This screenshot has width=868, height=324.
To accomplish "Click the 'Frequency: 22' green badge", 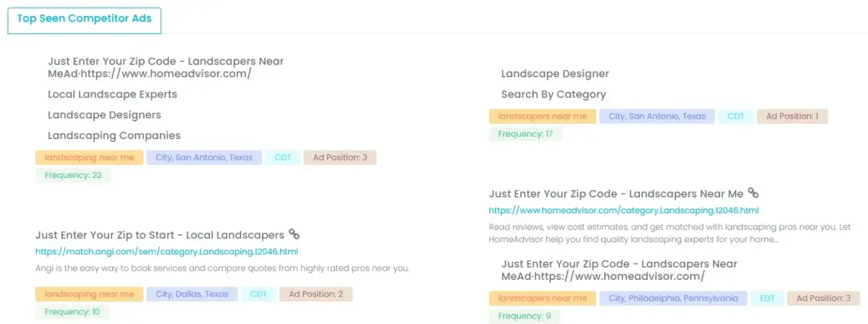I will point(73,175).
